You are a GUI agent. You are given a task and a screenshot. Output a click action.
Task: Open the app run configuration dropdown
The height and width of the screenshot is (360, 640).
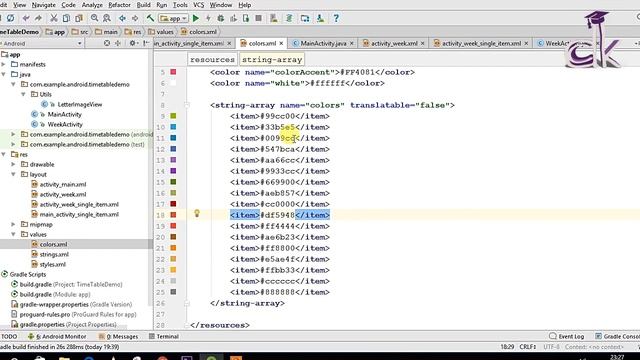174,18
